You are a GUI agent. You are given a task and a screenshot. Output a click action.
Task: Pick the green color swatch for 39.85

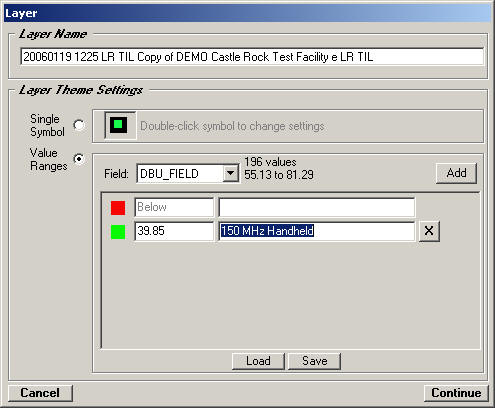pos(118,232)
